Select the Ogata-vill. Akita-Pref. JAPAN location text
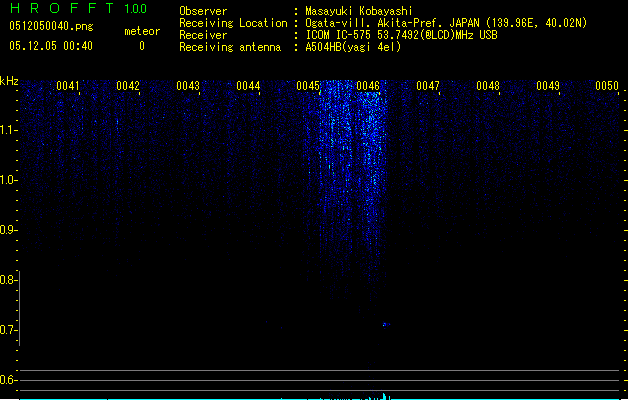629x400 pixels. [446, 23]
